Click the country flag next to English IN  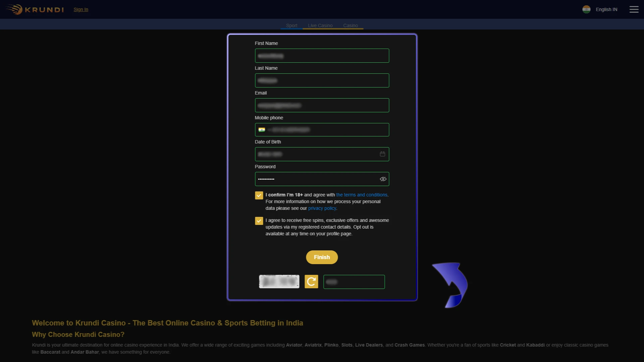(586, 9)
